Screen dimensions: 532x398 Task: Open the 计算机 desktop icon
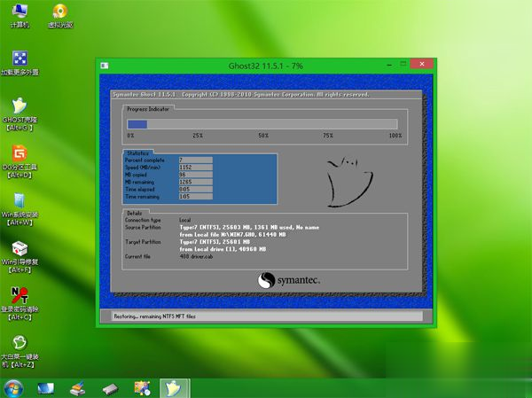click(x=19, y=12)
